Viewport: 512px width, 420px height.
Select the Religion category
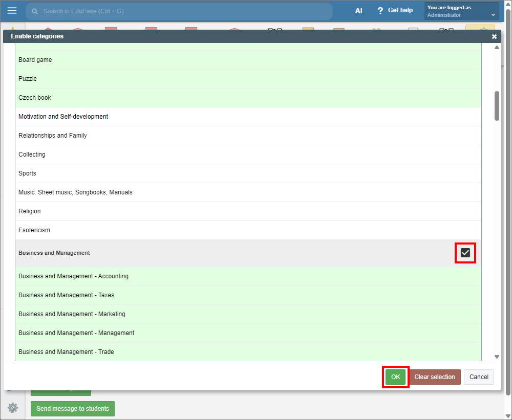tap(246, 211)
